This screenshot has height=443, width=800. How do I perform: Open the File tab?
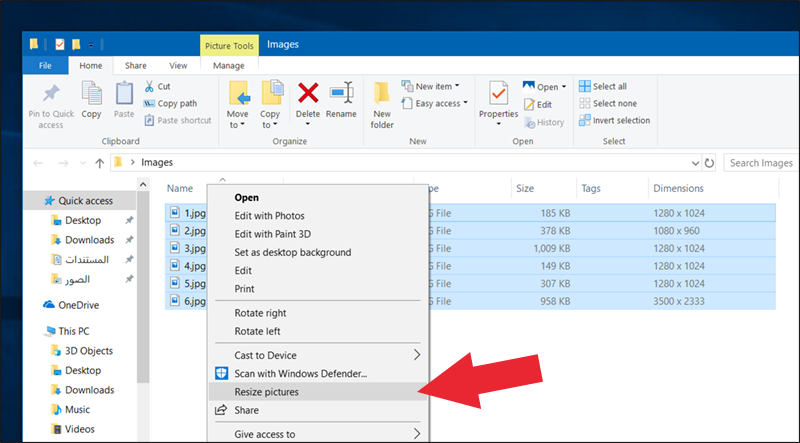point(45,65)
